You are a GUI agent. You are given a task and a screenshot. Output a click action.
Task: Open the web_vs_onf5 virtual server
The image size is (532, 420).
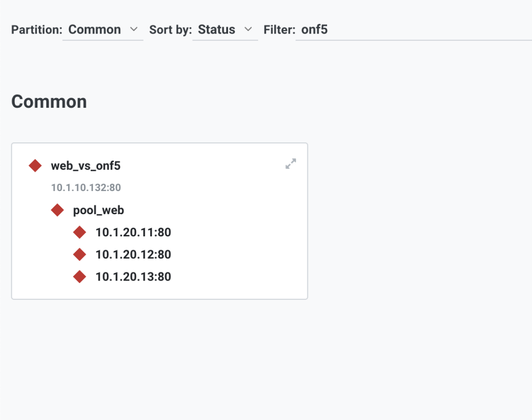(86, 165)
